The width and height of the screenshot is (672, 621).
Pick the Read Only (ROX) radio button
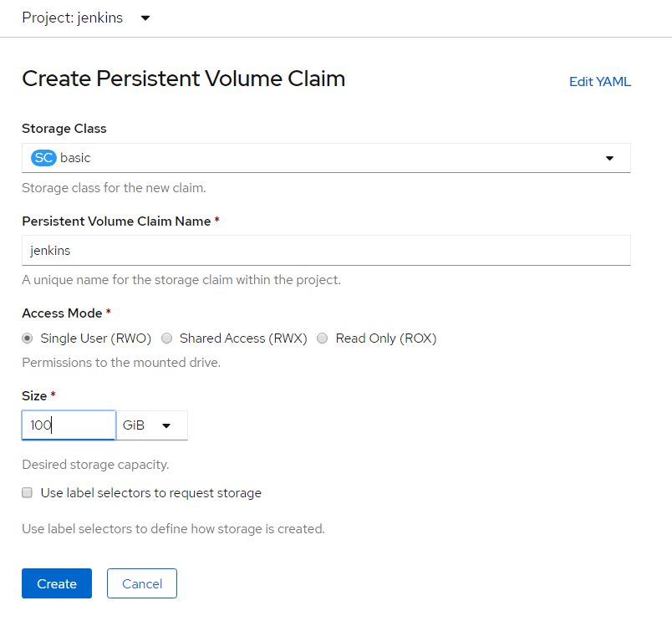tap(323, 338)
